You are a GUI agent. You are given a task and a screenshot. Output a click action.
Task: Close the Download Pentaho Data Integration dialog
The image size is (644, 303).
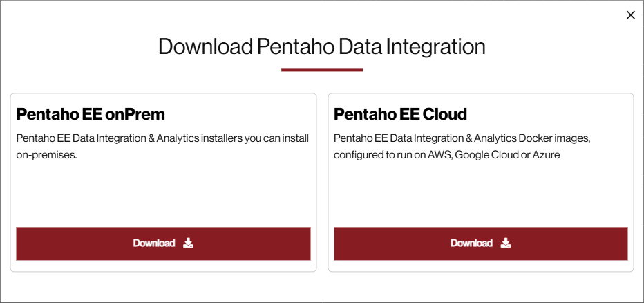(x=630, y=15)
